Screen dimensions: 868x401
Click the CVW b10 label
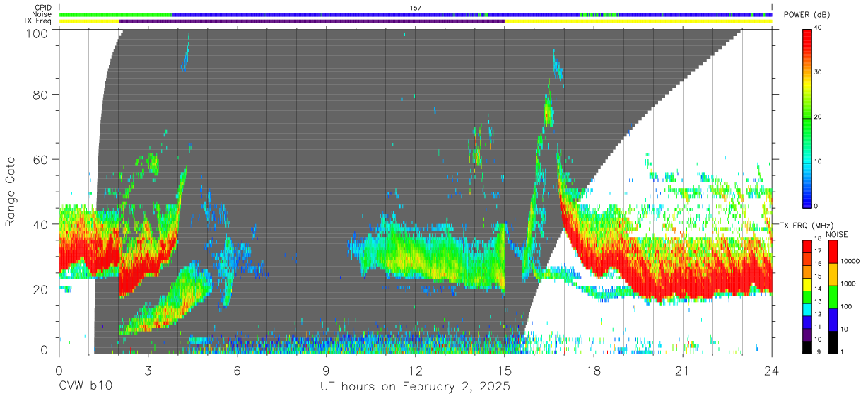[x=85, y=386]
